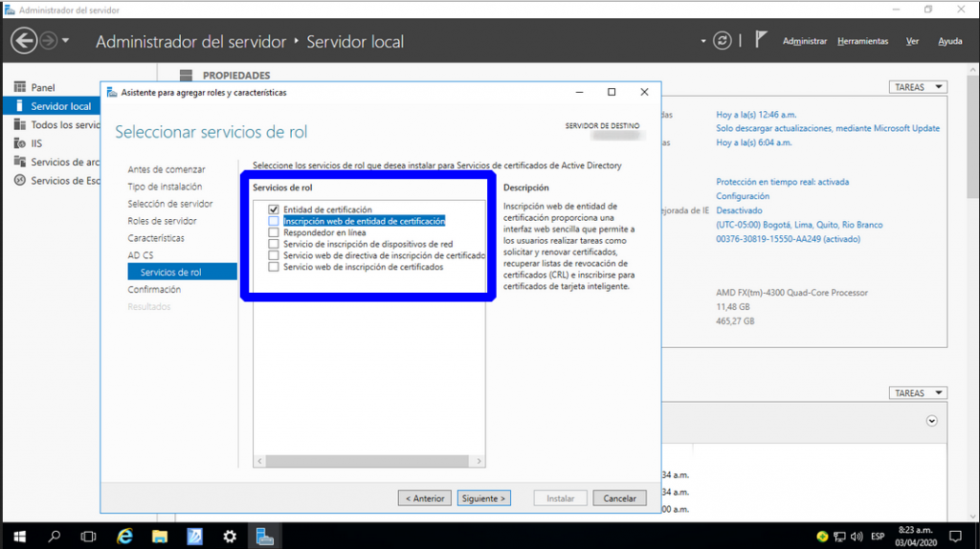This screenshot has width=980, height=549.
Task: Launch Internet Explorer from the taskbar
Action: [x=125, y=537]
